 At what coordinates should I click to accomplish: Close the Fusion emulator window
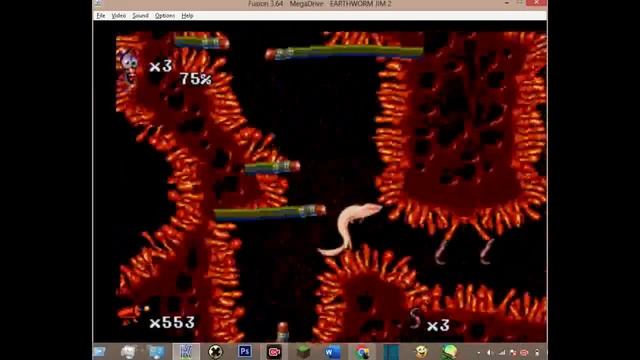(x=536, y=2)
